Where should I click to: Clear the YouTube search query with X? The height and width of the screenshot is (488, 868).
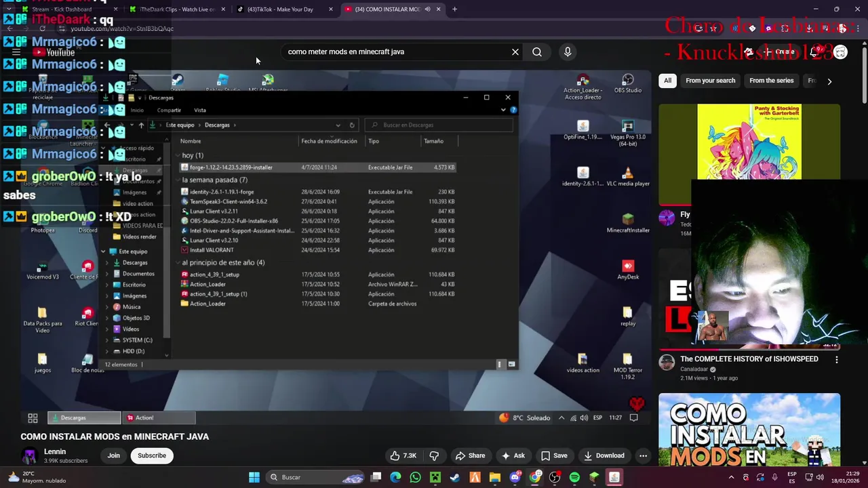(515, 52)
